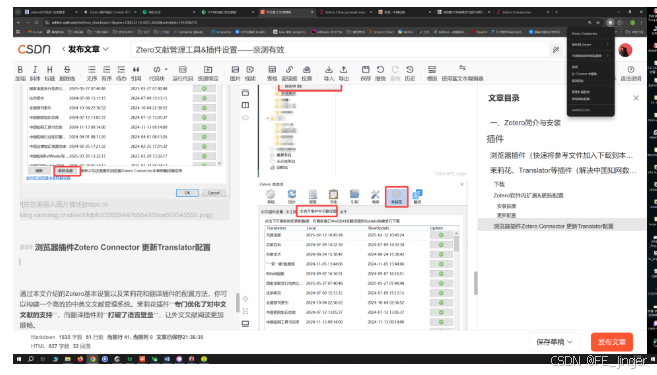This screenshot has height=375, width=657.
Task: Insert a heading with 标题 tool
Action: pos(49,73)
